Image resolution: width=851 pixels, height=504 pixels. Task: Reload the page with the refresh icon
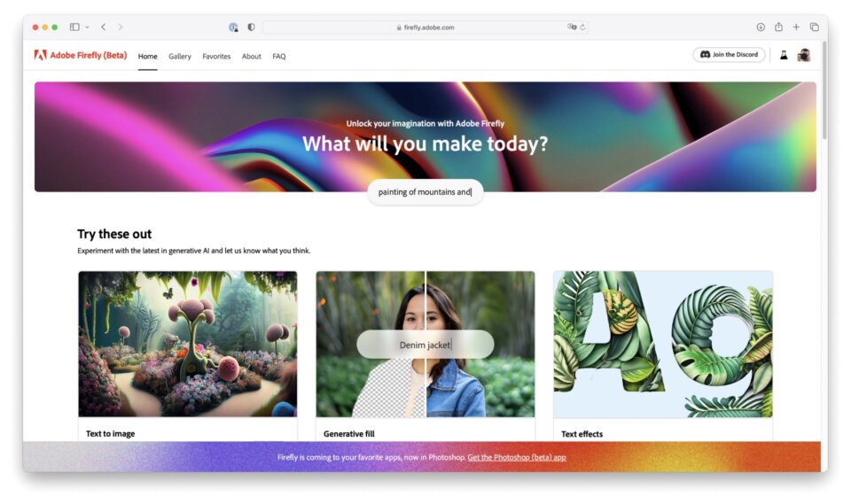(x=583, y=27)
